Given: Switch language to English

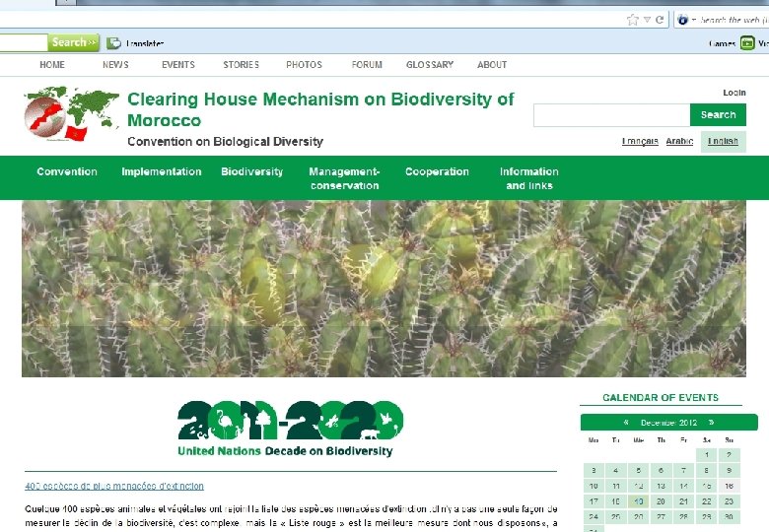Looking at the screenshot, I should [x=723, y=142].
